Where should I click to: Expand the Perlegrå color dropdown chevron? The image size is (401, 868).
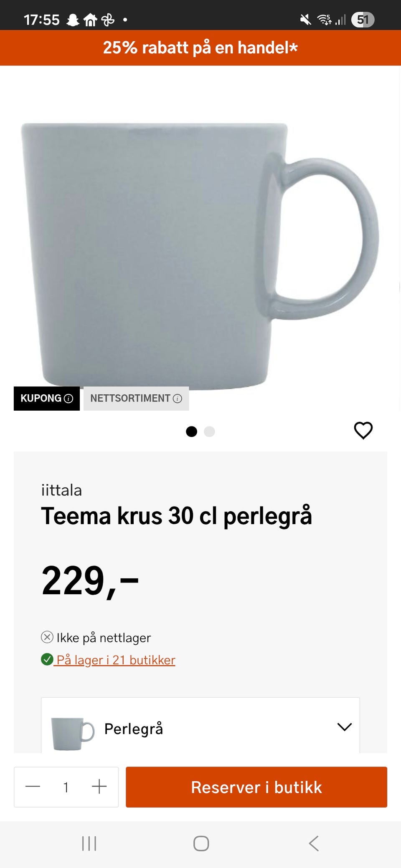click(x=344, y=727)
